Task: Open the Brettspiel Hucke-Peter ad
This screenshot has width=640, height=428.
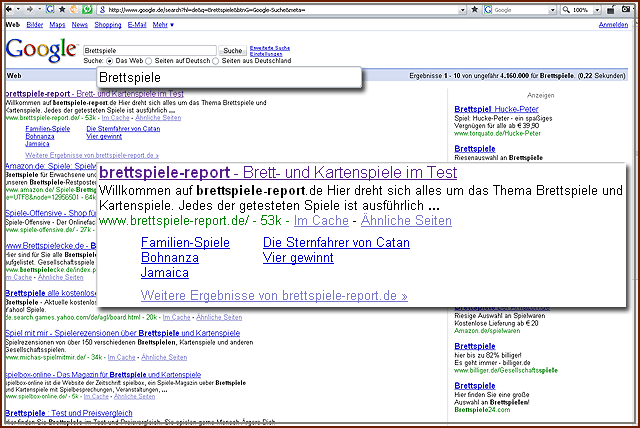Action: coord(496,109)
